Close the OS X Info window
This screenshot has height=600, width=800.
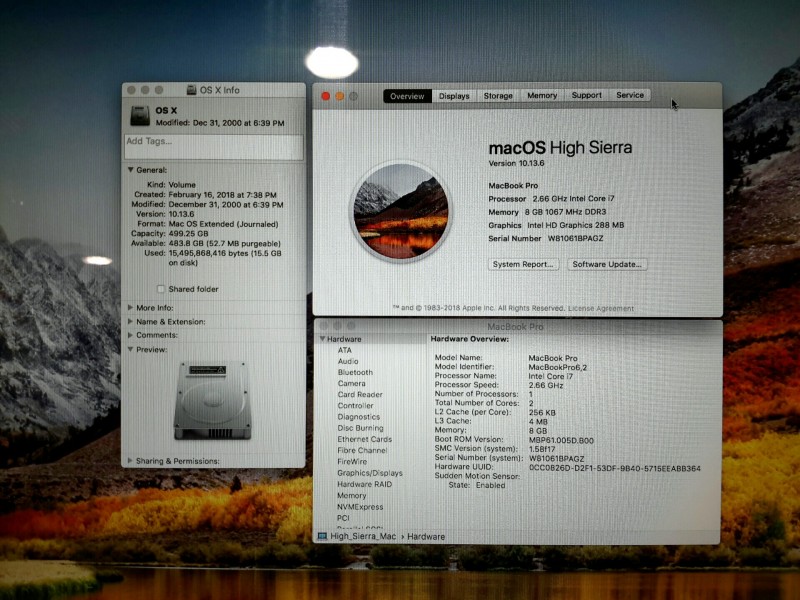click(x=131, y=90)
